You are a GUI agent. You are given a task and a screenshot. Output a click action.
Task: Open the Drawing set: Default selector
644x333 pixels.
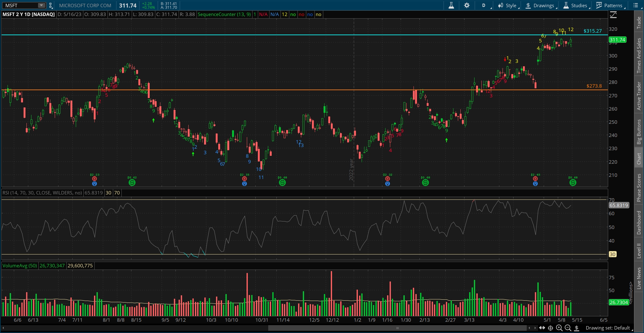pos(608,328)
